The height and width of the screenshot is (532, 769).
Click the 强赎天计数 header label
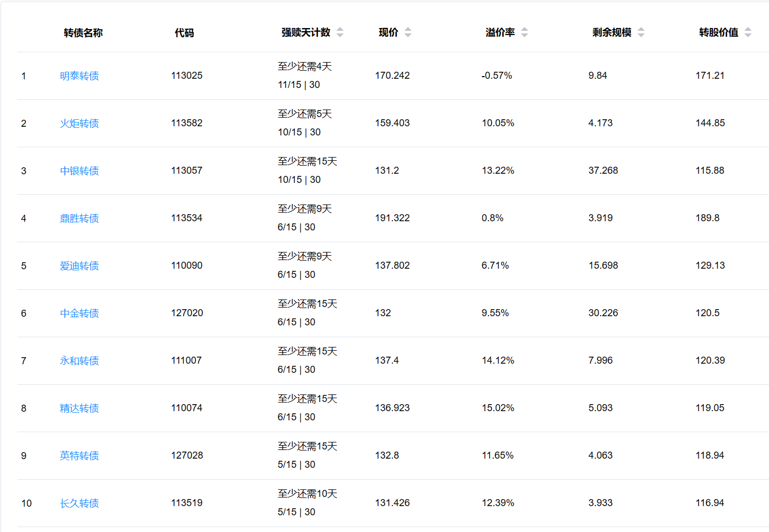tap(305, 32)
